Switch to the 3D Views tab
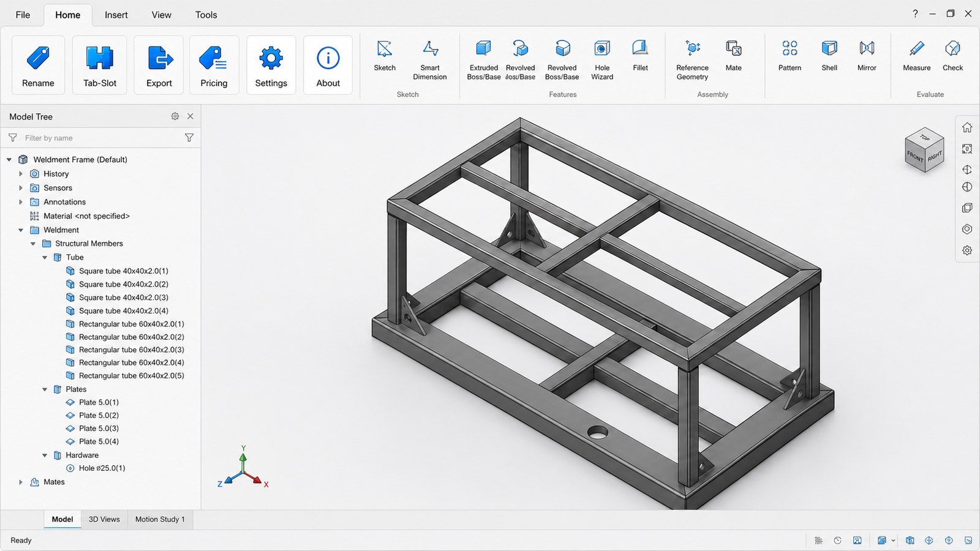The height and width of the screenshot is (551, 980). click(104, 519)
